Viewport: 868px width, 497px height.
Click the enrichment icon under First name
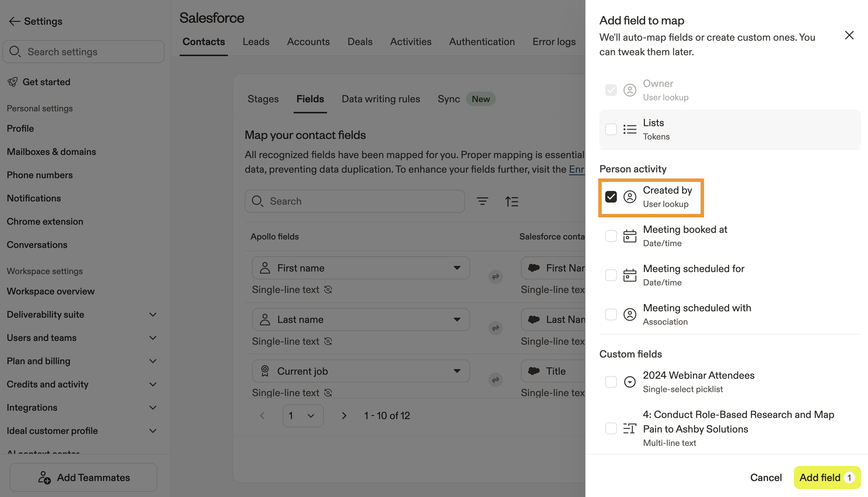pos(328,289)
